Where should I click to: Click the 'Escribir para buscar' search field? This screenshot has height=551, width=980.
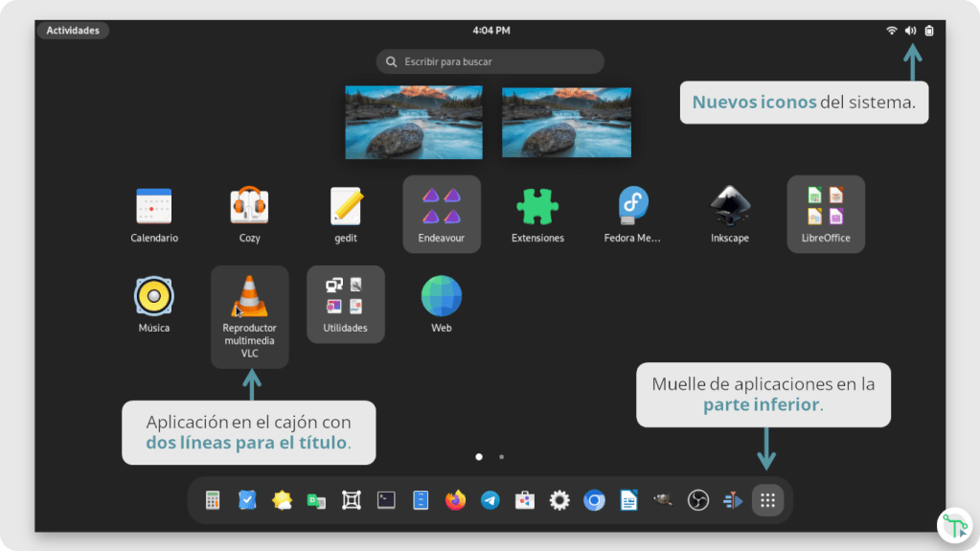[x=490, y=62]
